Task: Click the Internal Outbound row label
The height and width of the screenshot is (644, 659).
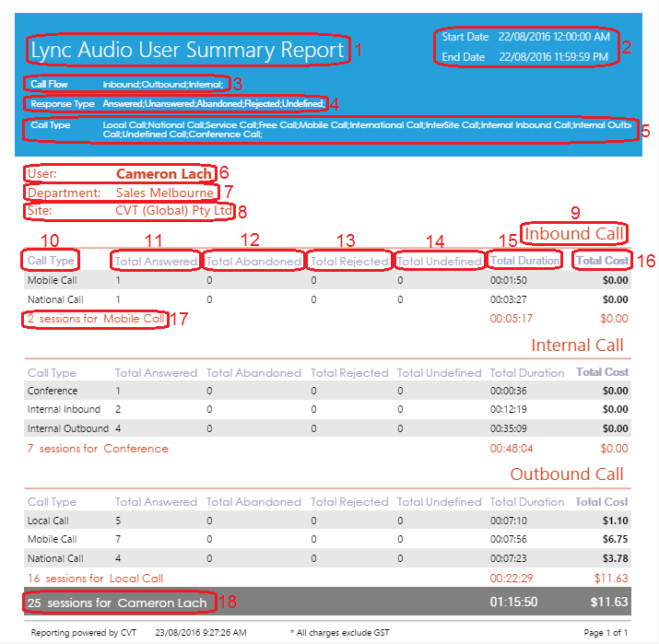Action: click(68, 428)
